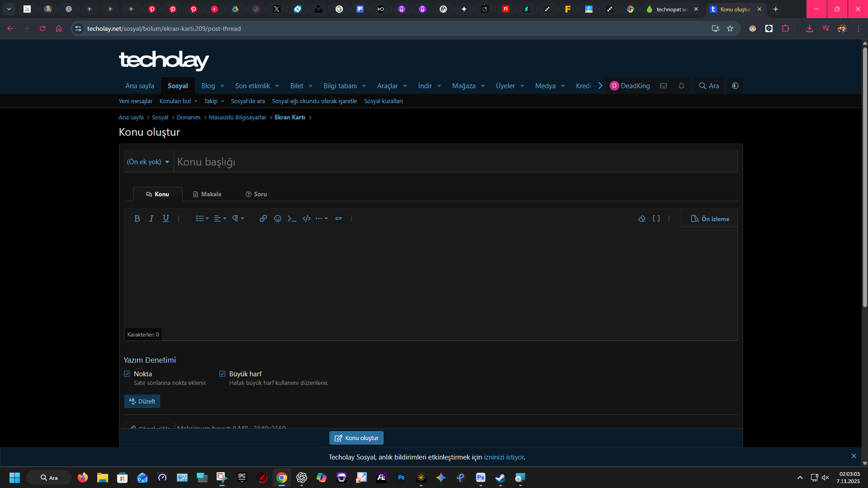Open the Üyeler navigation item
868x488 pixels.
[505, 86]
